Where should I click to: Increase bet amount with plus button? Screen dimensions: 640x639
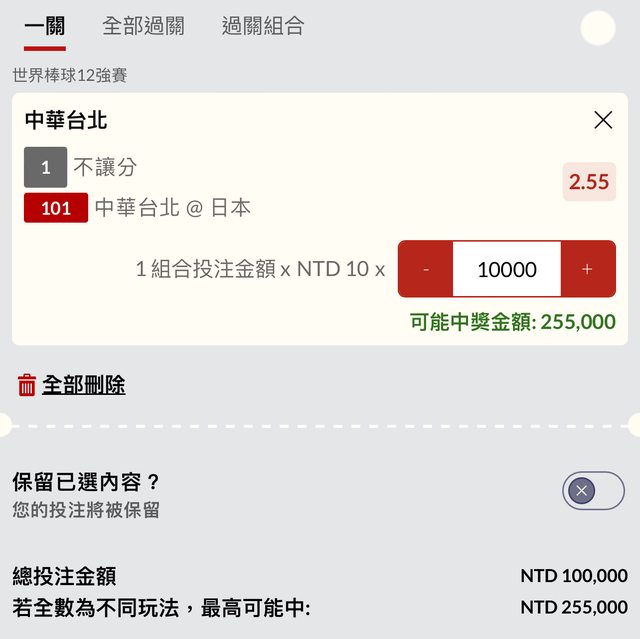[587, 269]
